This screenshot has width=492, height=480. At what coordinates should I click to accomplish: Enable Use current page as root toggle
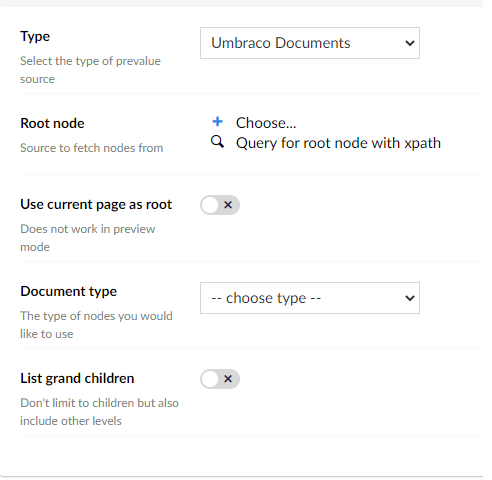220,205
